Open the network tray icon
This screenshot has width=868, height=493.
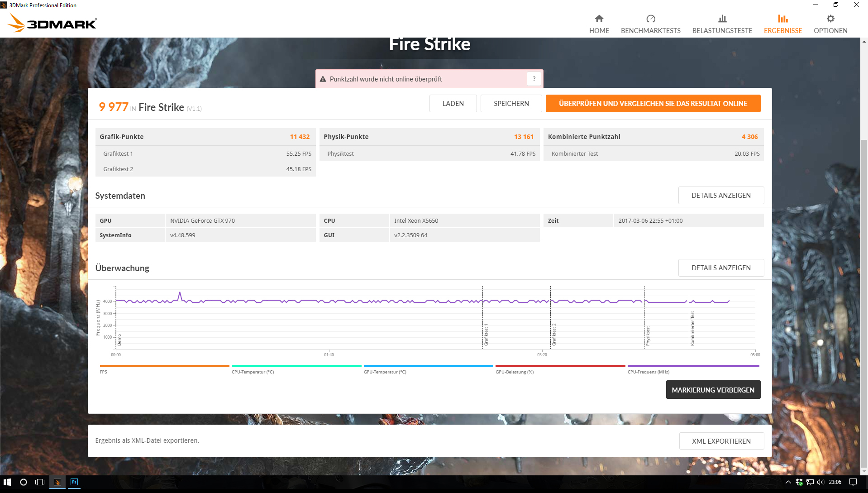tap(810, 482)
